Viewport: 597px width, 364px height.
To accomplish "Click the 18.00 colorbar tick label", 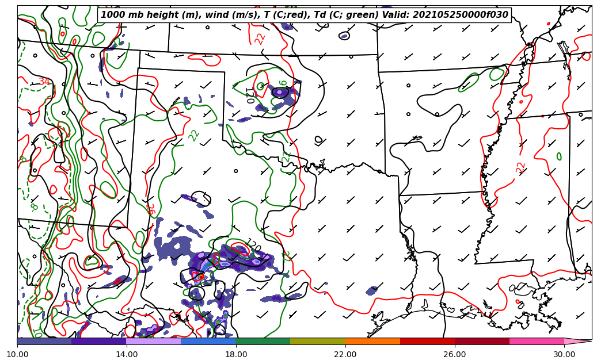I will 236,354.
